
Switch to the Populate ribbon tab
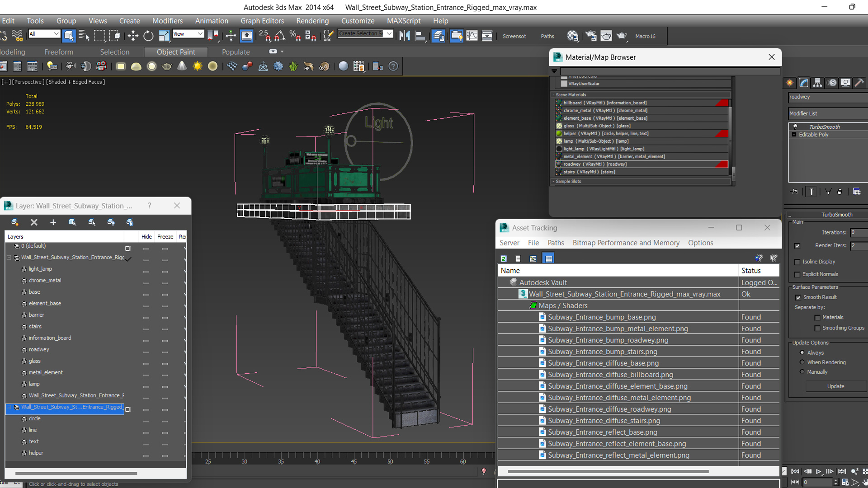[236, 52]
